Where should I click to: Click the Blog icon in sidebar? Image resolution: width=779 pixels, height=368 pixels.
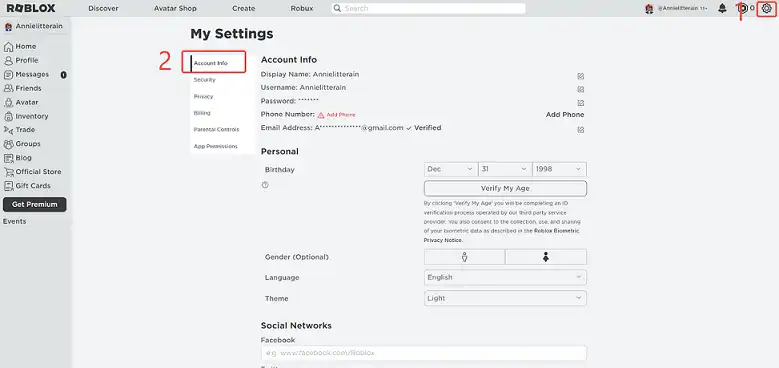pos(8,158)
